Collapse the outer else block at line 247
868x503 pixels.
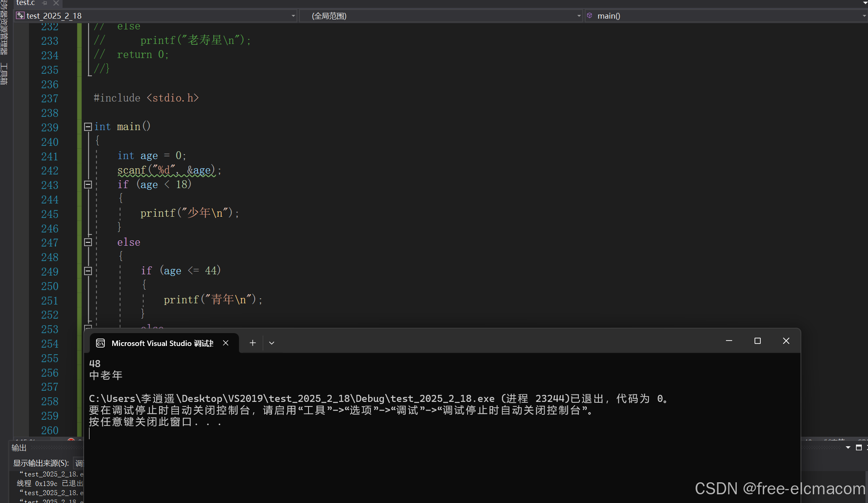[x=88, y=242]
